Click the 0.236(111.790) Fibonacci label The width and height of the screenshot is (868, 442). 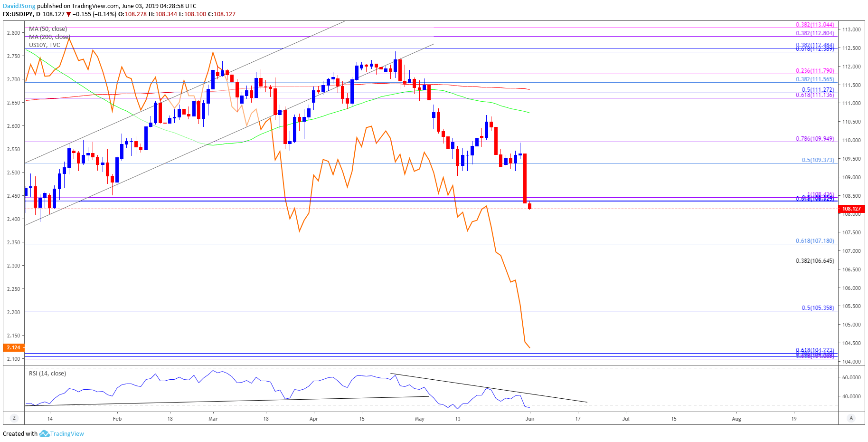(815, 71)
